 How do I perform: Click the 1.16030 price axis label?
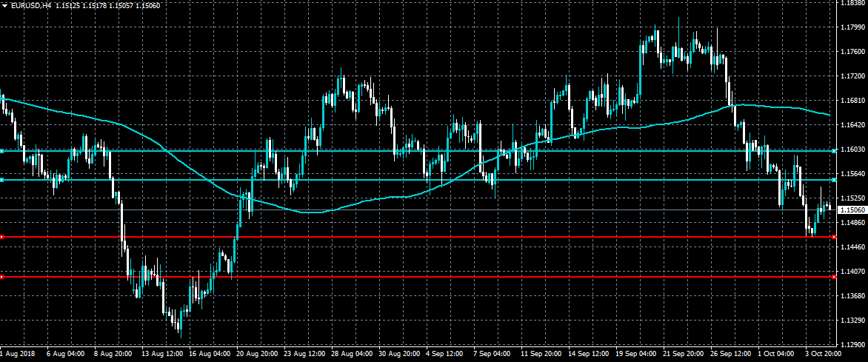point(852,150)
